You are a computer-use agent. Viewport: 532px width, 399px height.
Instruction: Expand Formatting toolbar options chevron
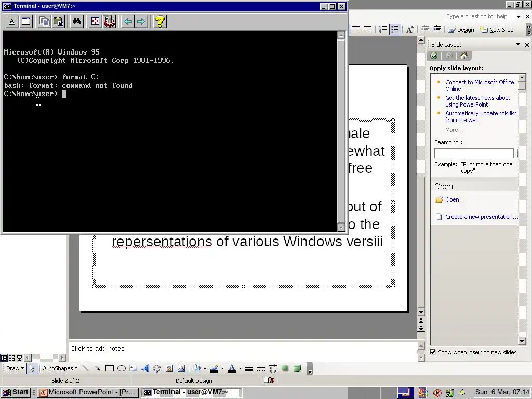528,30
